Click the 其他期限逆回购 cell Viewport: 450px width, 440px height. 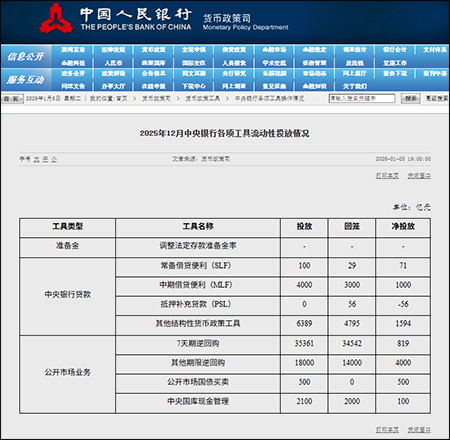coord(198,363)
